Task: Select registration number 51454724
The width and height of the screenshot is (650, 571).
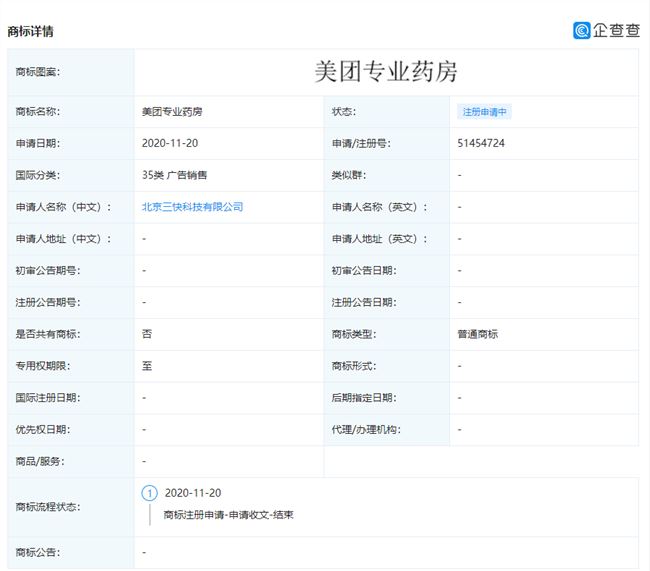Action: 481,143
